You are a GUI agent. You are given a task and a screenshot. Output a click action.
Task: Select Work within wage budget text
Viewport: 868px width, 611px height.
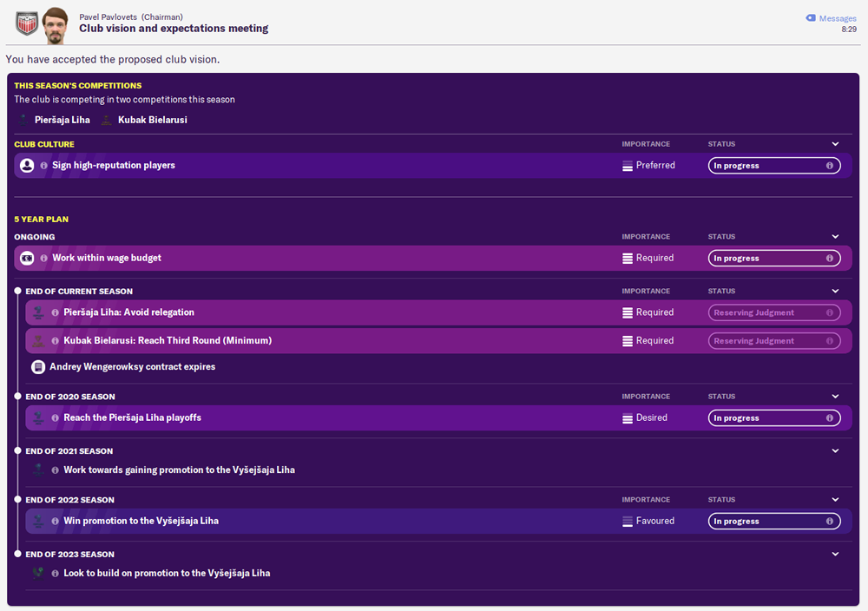(106, 258)
